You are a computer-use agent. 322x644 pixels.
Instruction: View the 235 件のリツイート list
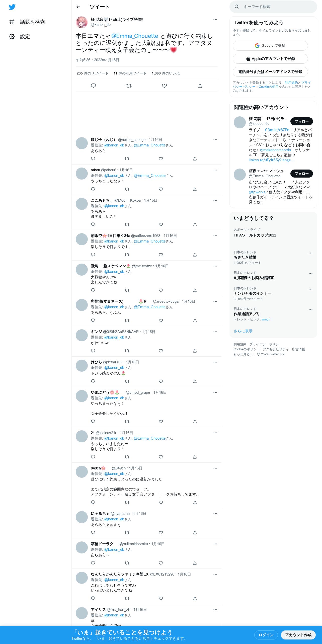click(x=92, y=73)
